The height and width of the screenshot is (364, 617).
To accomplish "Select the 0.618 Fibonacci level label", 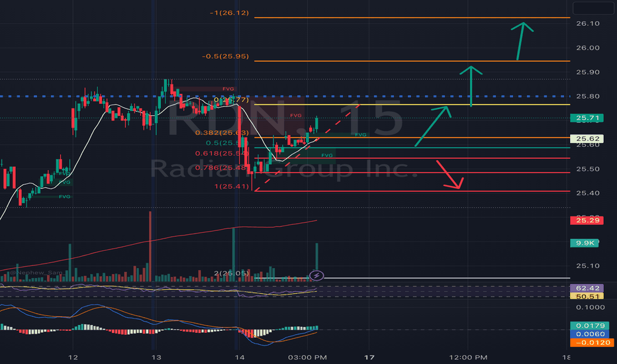I will (x=221, y=153).
